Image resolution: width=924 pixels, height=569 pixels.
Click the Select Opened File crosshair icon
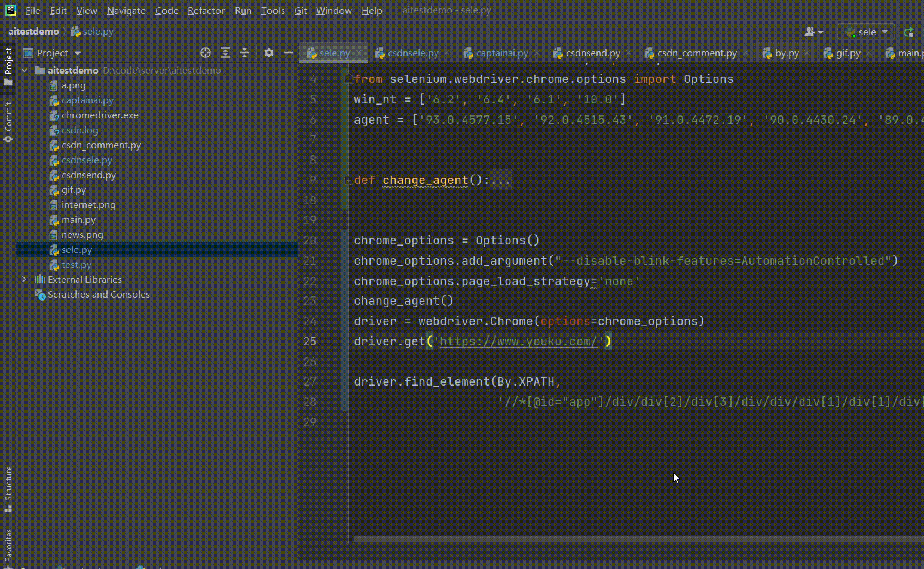coord(206,53)
